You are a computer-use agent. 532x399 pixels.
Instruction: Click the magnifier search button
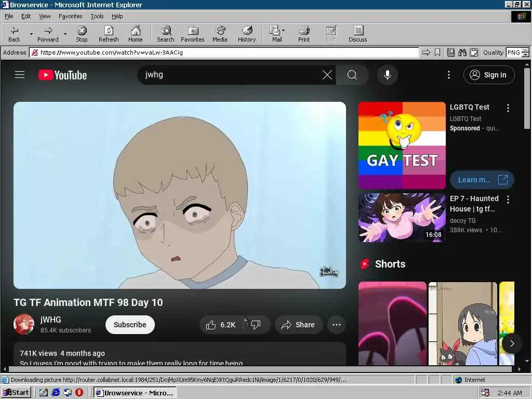(352, 75)
